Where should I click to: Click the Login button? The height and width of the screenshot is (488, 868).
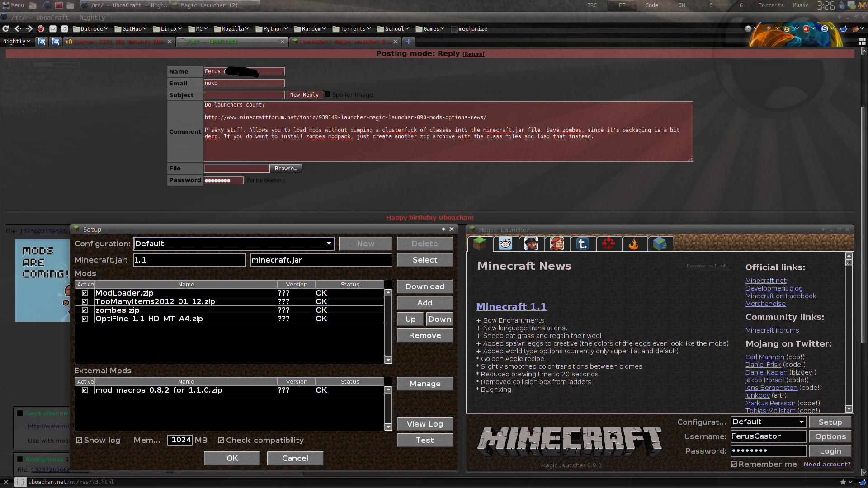point(830,451)
